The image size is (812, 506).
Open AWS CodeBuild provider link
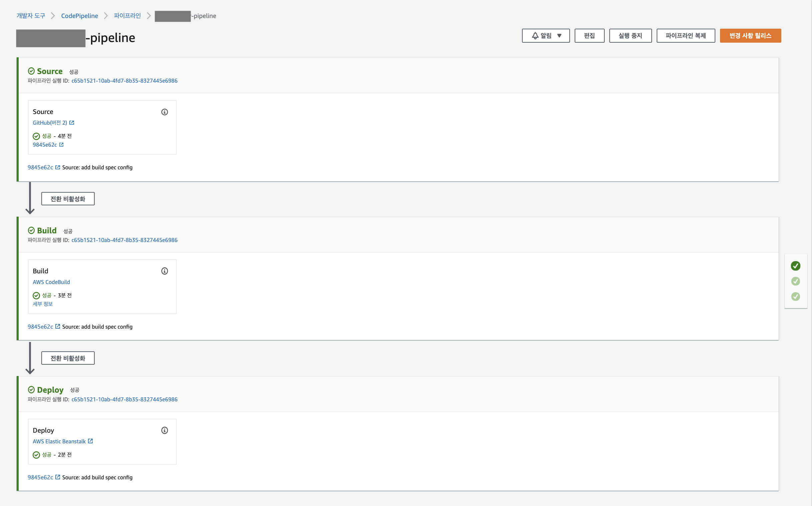click(x=51, y=282)
